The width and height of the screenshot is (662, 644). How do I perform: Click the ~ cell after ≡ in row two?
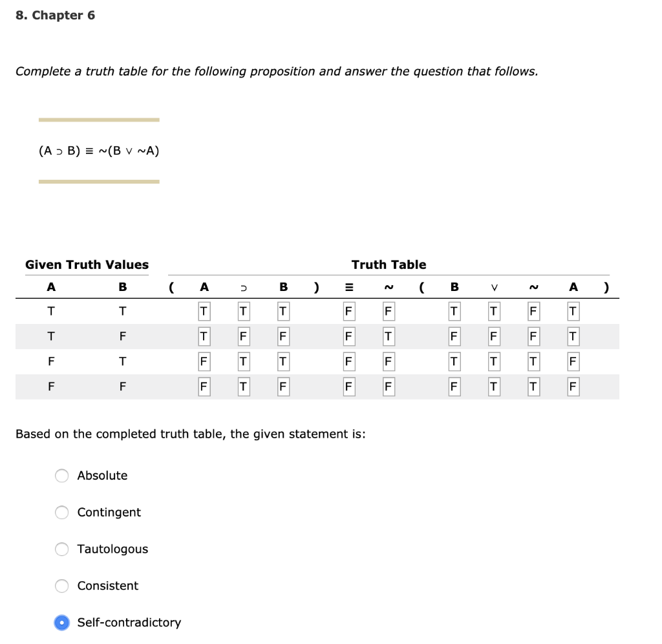coord(388,336)
